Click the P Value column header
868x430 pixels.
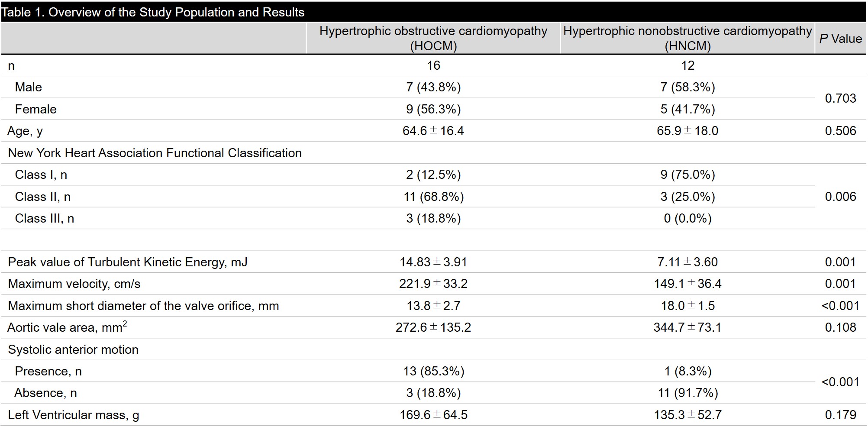840,39
